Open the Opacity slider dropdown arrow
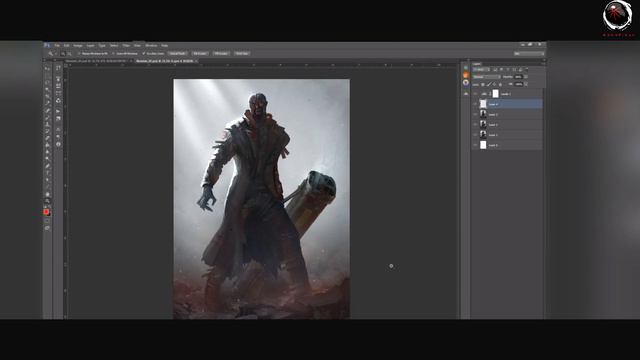This screenshot has height=360, width=640. tap(526, 77)
